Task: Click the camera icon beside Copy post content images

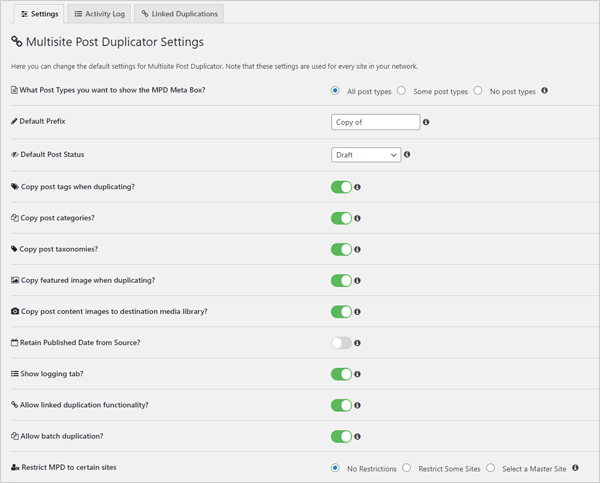Action: pyautogui.click(x=15, y=311)
